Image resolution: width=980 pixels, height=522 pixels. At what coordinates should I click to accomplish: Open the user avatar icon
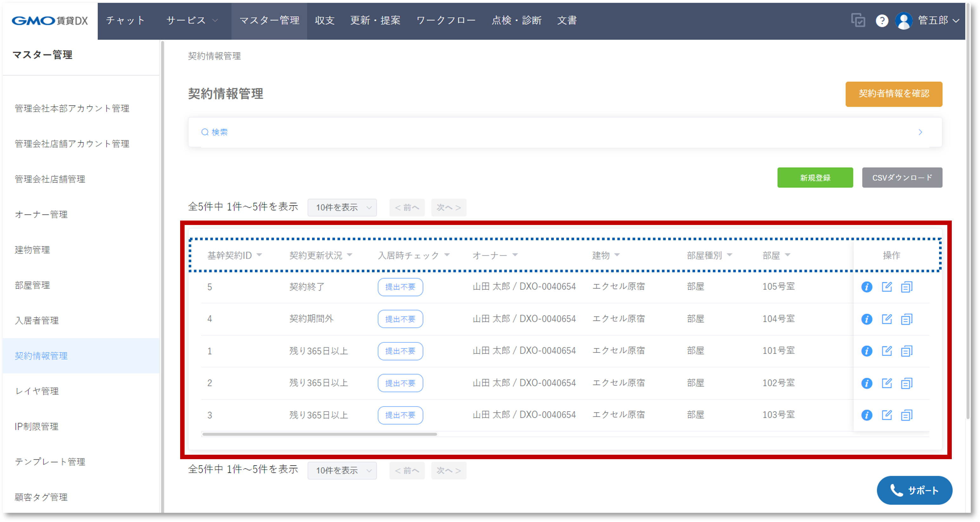(904, 21)
